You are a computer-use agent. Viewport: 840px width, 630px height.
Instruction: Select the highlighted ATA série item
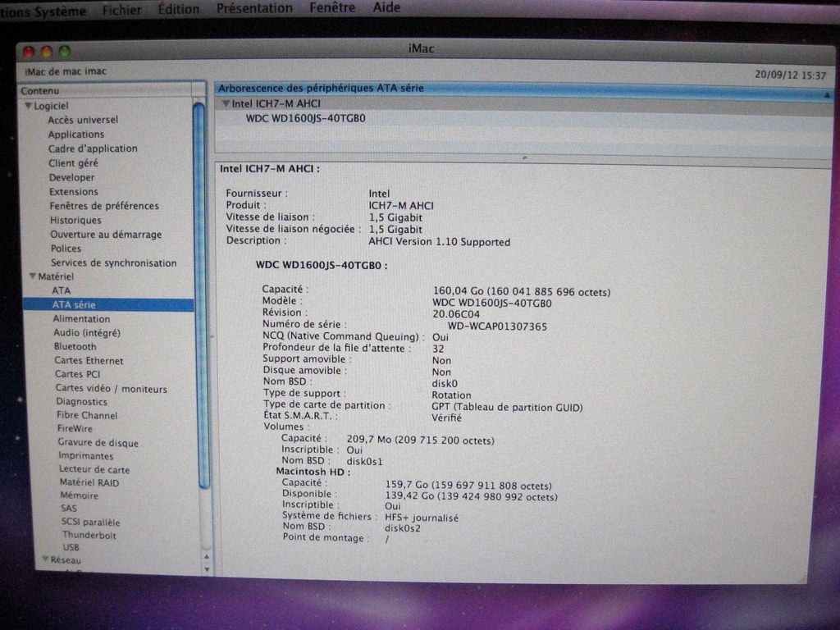108,305
